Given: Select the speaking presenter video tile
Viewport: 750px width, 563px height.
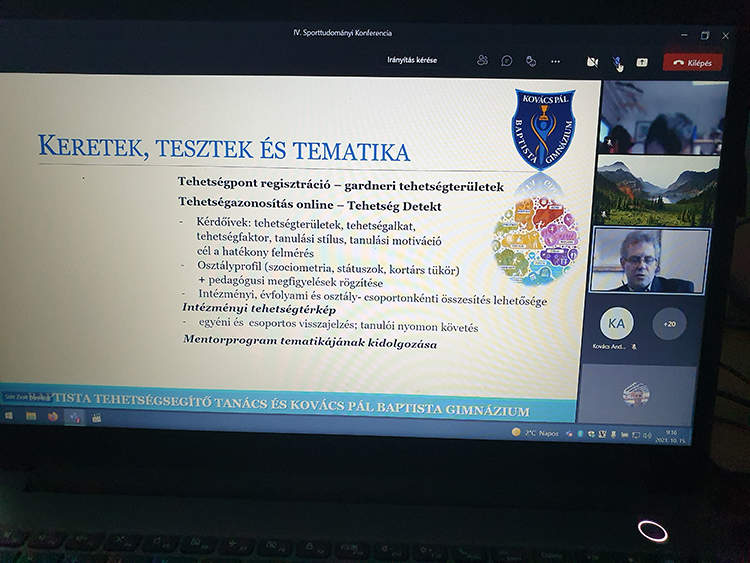Looking at the screenshot, I should 650,260.
